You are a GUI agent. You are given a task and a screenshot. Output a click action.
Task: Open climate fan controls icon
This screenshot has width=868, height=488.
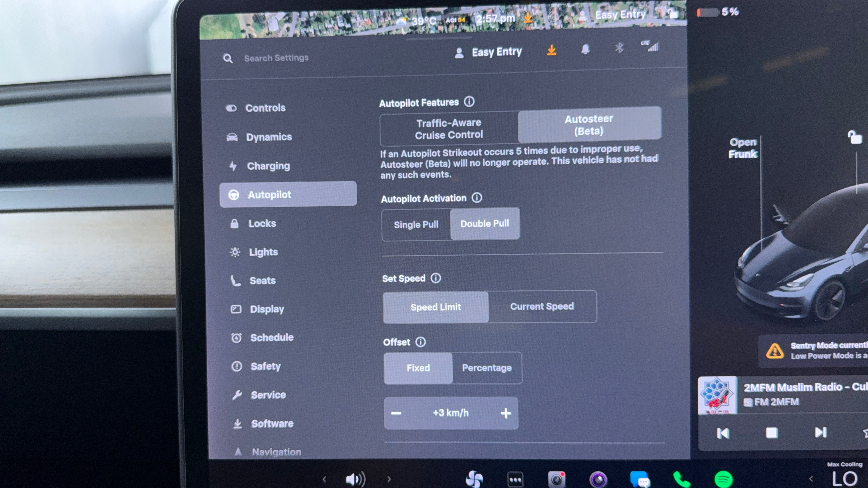click(x=474, y=479)
